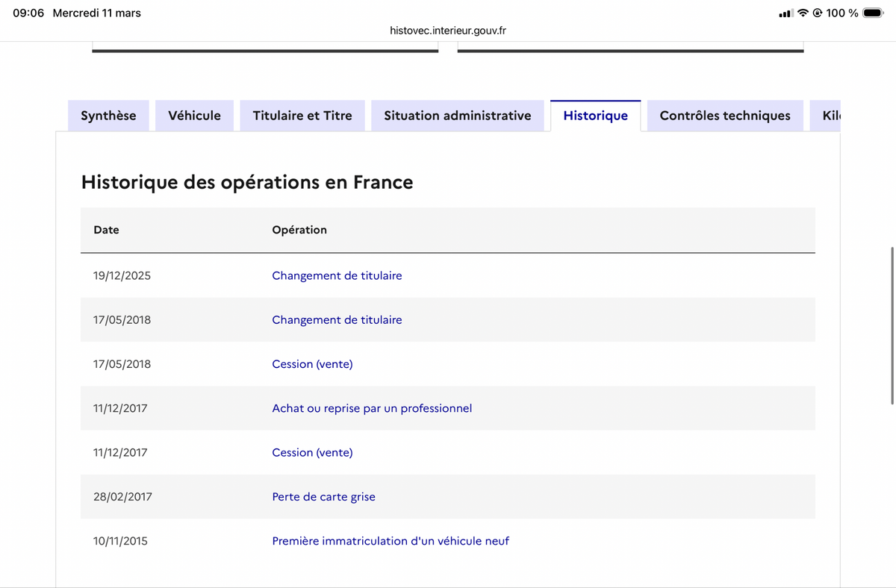The width and height of the screenshot is (896, 588).
Task: Tap the cellular signal bars icon
Action: tap(785, 13)
